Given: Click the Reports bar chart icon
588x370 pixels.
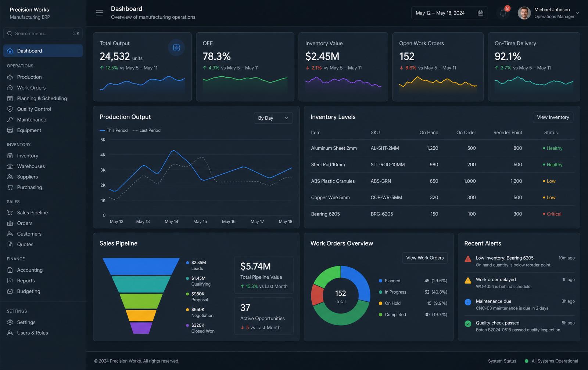Looking at the screenshot, I should pyautogui.click(x=10, y=281).
